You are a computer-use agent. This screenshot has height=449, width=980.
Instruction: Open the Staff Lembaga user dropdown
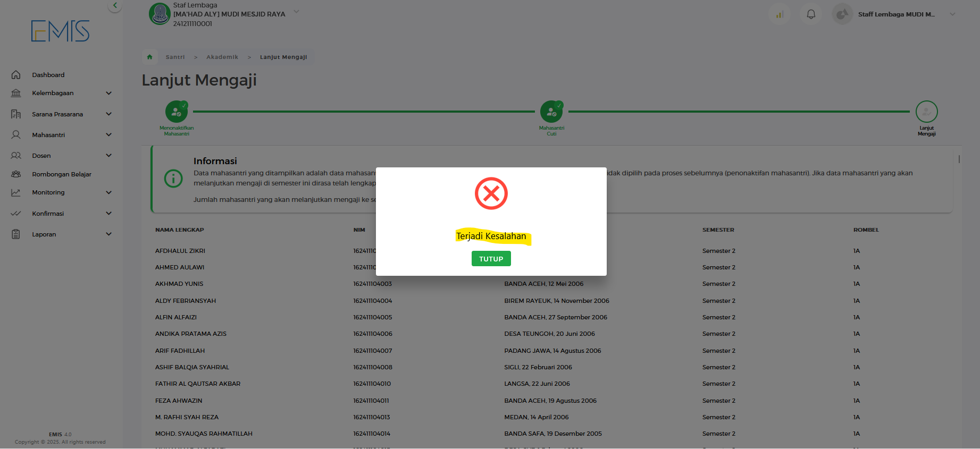coord(952,14)
